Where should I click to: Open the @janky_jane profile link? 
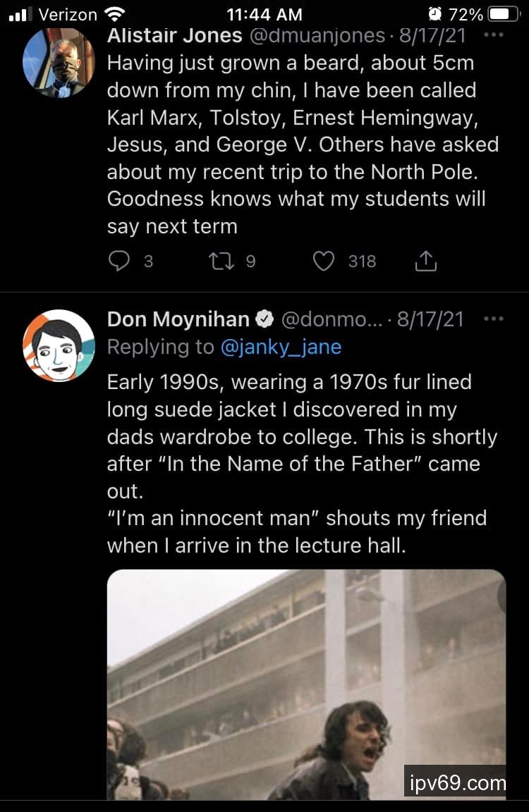(281, 347)
